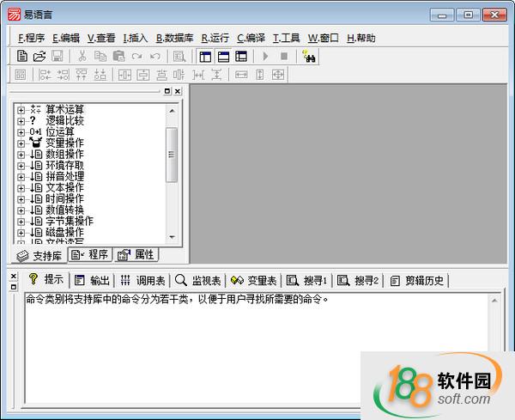Screen dimensions: 515x420
Task: Expand the 算术运算 tree node
Action: pos(21,109)
